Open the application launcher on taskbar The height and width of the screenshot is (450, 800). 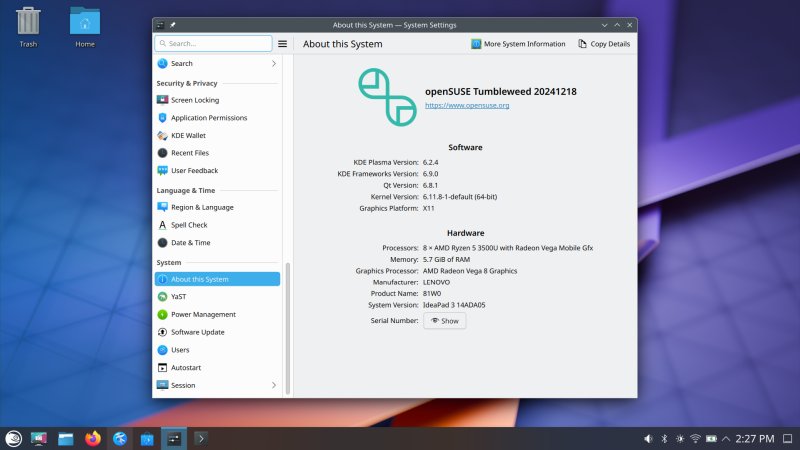tap(13, 439)
